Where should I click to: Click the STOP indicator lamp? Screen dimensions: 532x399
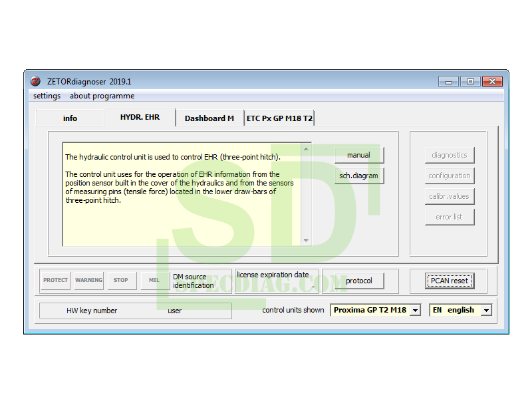tap(121, 280)
